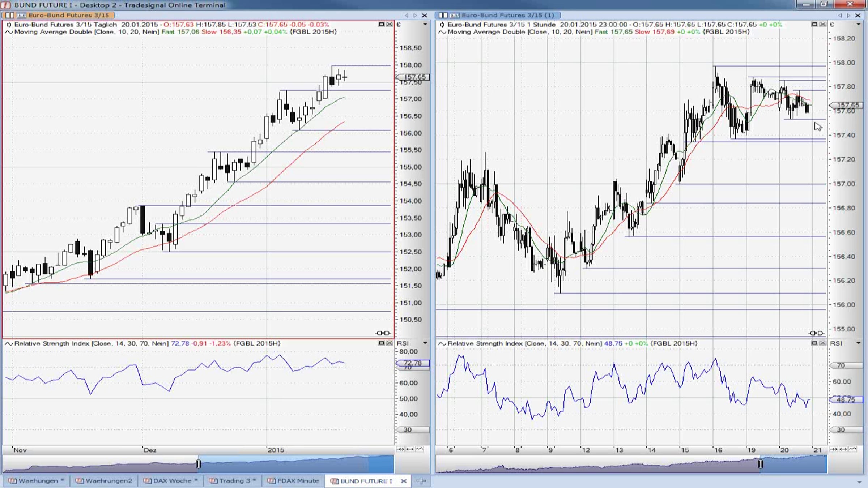Click the RSI indicator icon in the hourly chart
Screen dimensions: 868x488
442,343
